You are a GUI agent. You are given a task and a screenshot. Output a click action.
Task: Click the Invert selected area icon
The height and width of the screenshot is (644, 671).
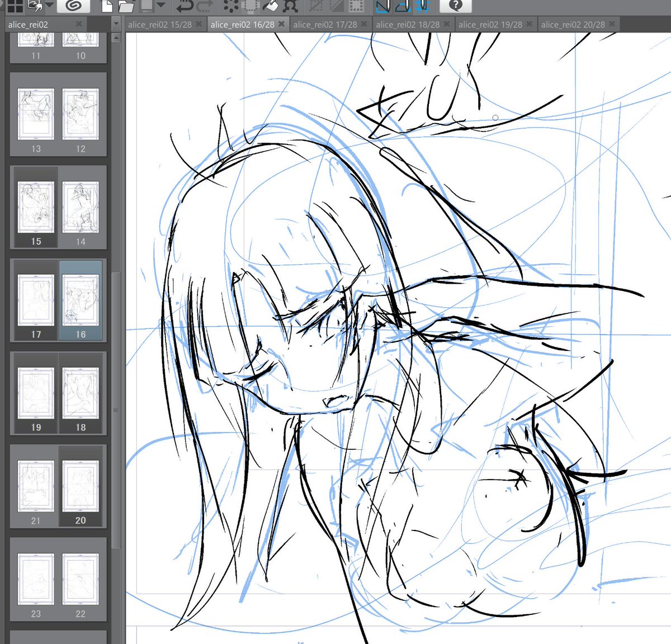click(x=336, y=6)
